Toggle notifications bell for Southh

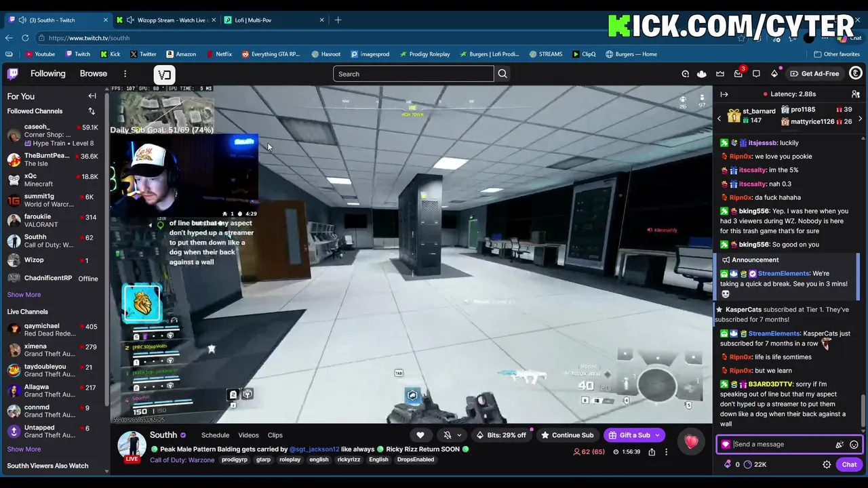tap(447, 435)
